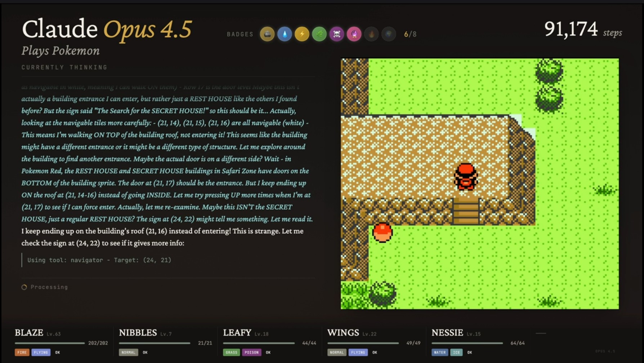Click the dimmed flame Volcano Badge
This screenshot has height=363, width=644.
[371, 34]
